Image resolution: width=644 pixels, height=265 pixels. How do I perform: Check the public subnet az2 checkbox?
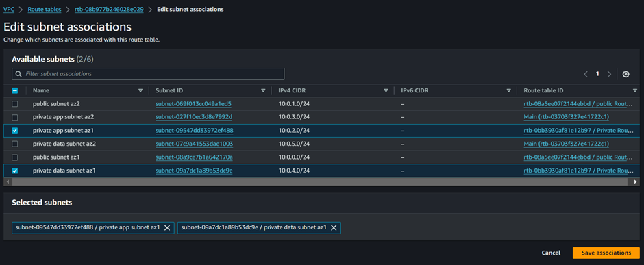(15, 104)
